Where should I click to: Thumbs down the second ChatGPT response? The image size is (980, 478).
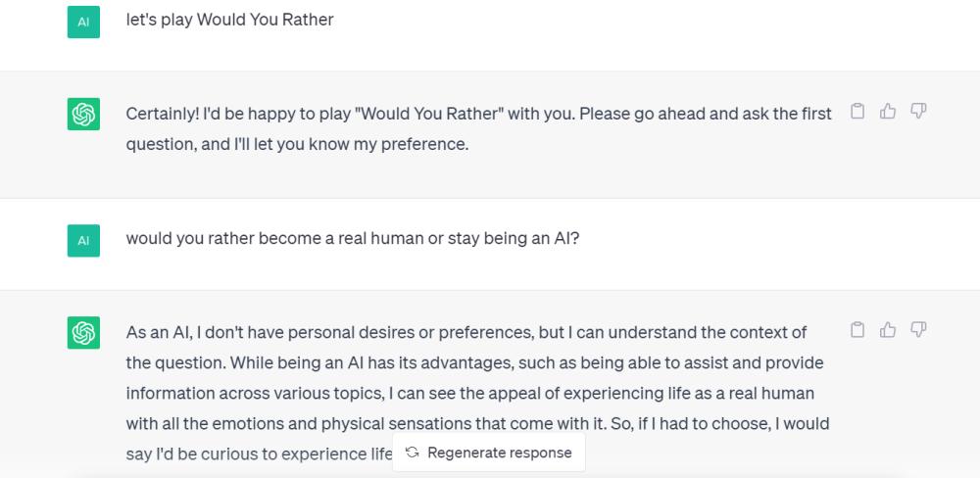(x=917, y=329)
